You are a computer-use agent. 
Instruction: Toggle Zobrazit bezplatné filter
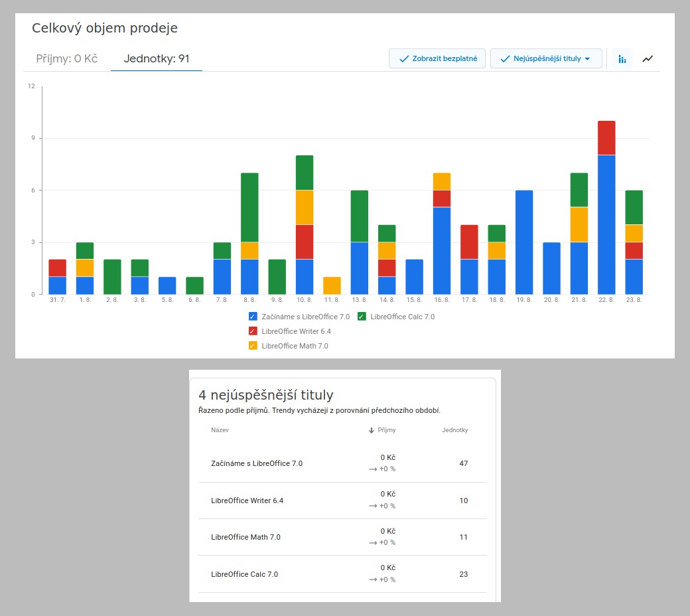tap(437, 58)
